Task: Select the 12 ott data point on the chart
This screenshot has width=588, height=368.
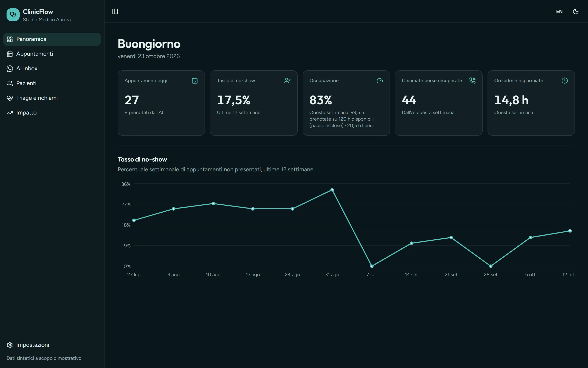Action: click(x=570, y=231)
